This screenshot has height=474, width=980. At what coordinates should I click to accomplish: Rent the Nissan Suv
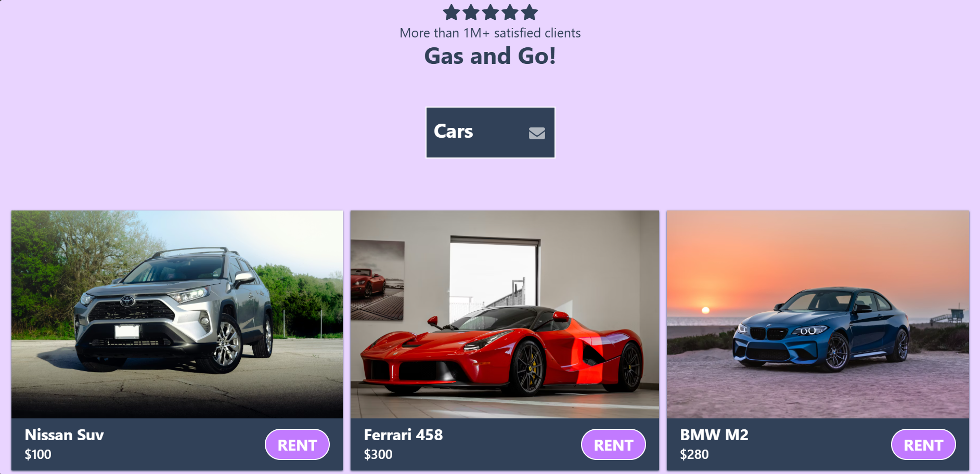click(x=297, y=444)
